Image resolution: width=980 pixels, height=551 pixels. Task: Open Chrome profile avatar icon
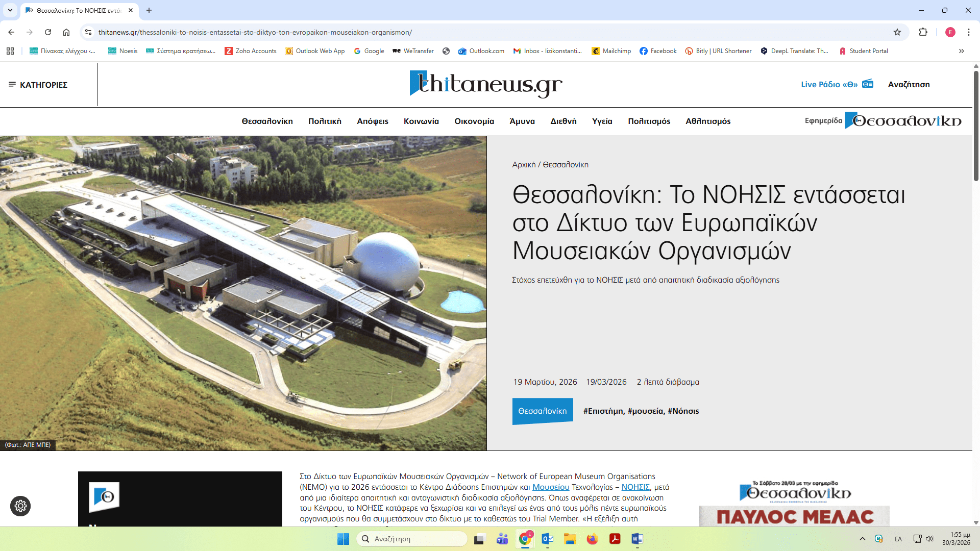click(x=950, y=32)
